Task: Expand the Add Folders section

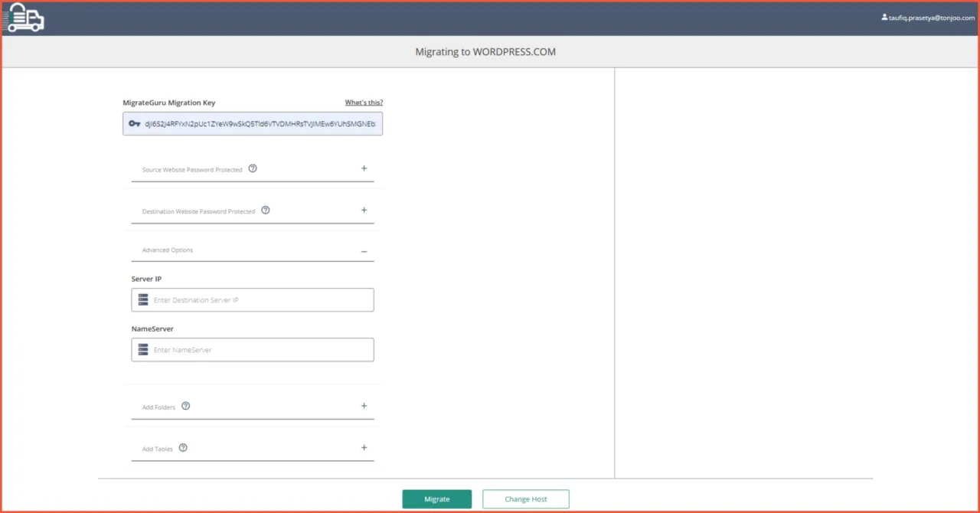Action: pos(364,406)
